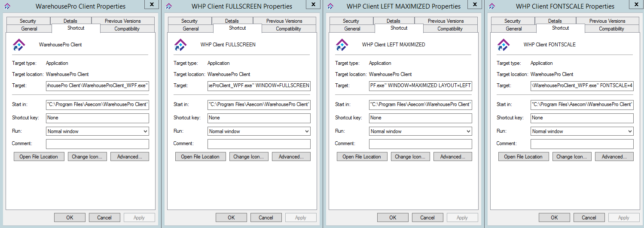Click Comment field in LEFT MAXIMIZED Properties
The image size is (644, 228).
pos(420,144)
